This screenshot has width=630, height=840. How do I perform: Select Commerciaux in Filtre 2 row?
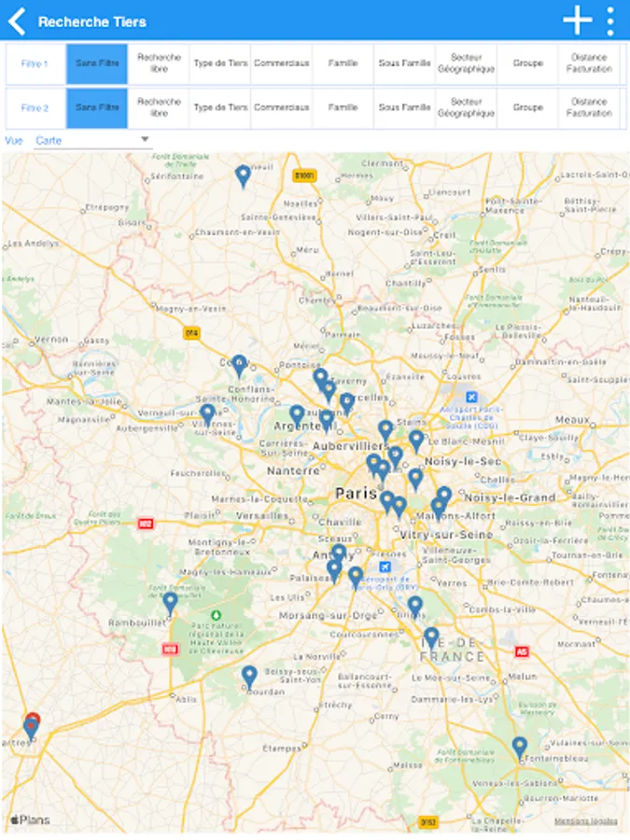pos(282,108)
